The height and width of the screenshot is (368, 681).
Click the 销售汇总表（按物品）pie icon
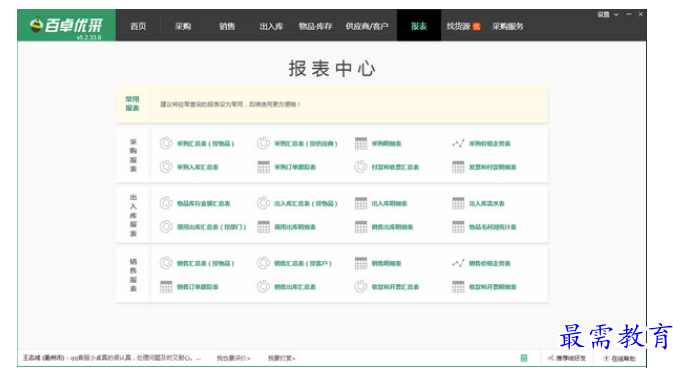pyautogui.click(x=166, y=263)
